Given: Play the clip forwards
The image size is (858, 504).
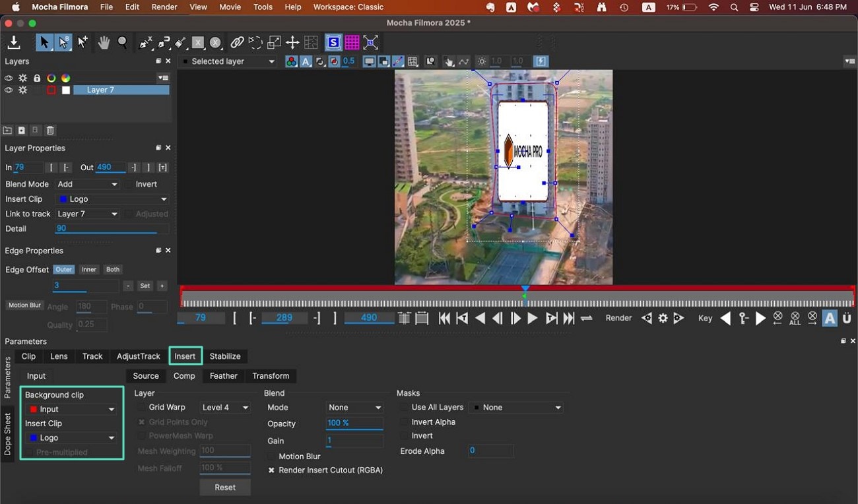Looking at the screenshot, I should (x=533, y=319).
